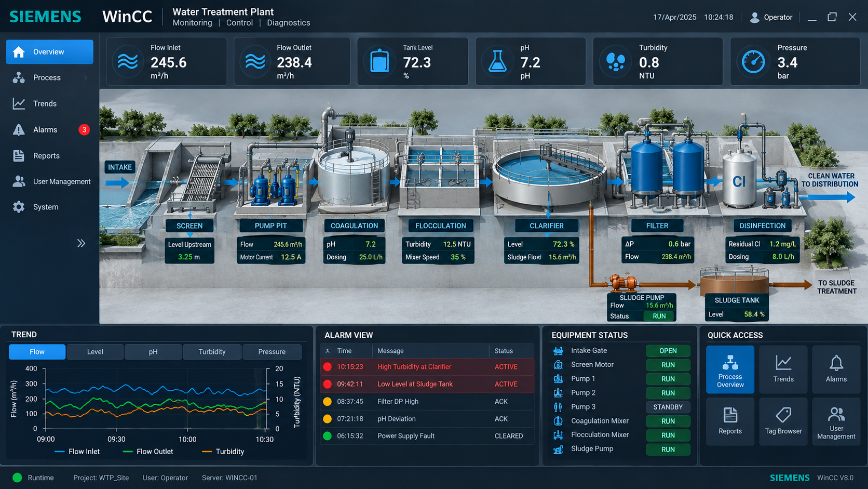Click the CLARIFIER process label

(547, 226)
